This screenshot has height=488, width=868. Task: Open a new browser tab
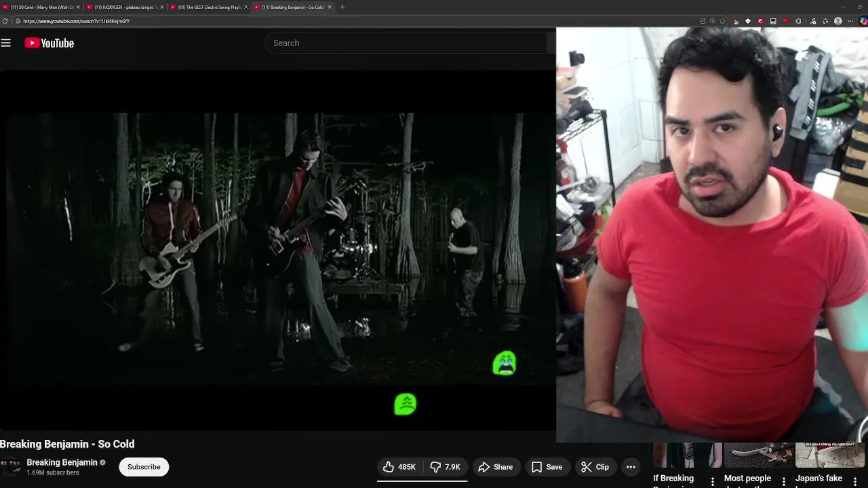(342, 7)
